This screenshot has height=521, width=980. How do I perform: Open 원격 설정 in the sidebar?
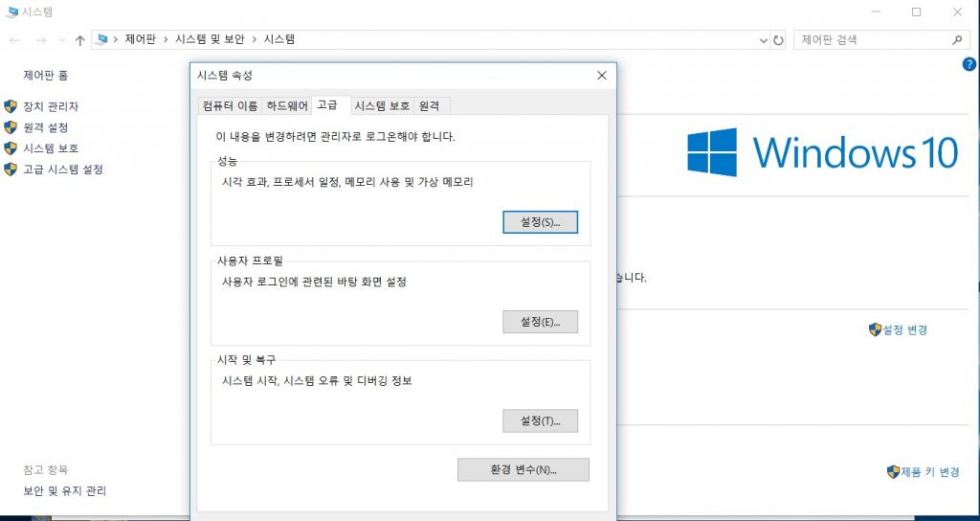46,127
